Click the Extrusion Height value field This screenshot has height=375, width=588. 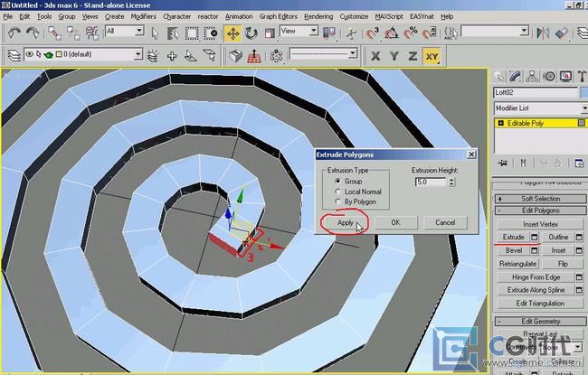coord(431,182)
